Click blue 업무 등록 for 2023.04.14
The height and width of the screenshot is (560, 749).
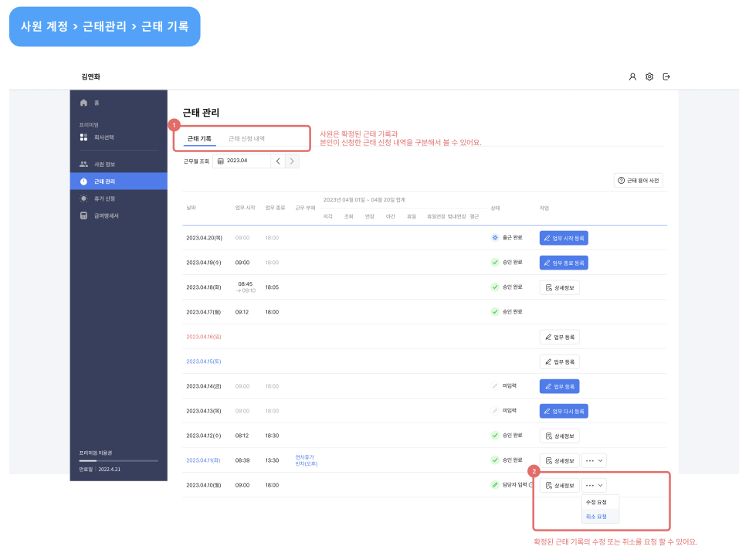click(559, 386)
